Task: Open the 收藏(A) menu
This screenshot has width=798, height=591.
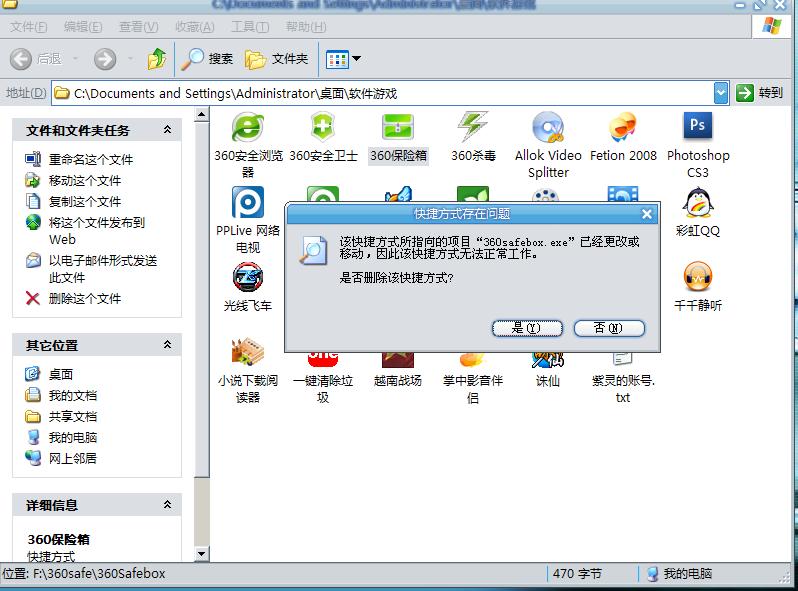Action: 194,26
